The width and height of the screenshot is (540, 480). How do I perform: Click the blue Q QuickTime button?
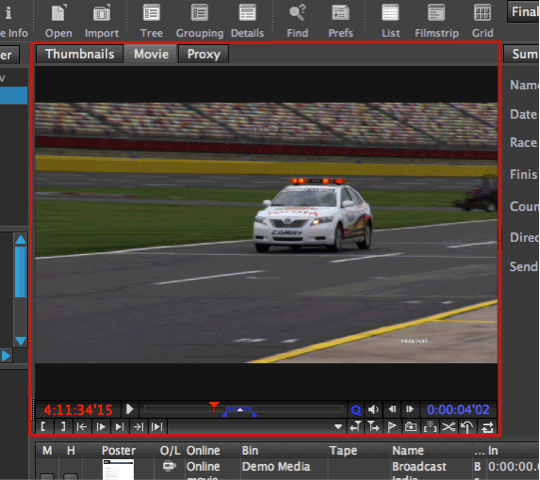tap(355, 410)
